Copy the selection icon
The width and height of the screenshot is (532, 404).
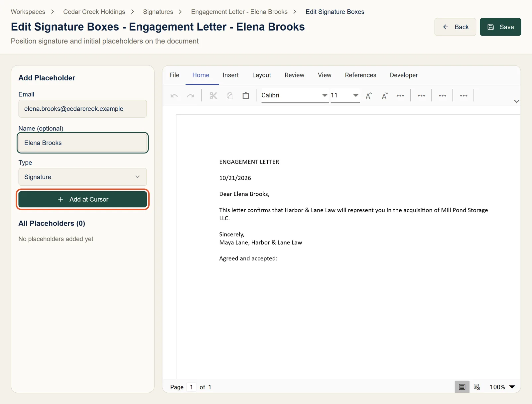pyautogui.click(x=230, y=96)
